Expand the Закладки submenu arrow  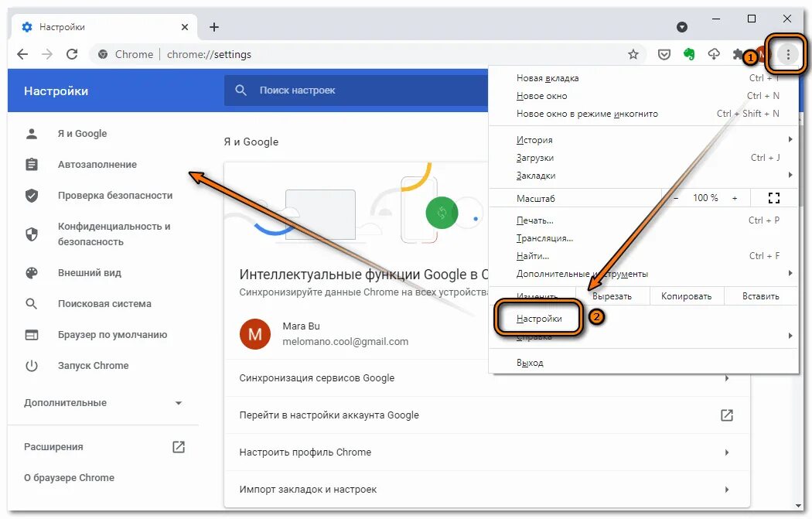click(x=790, y=175)
